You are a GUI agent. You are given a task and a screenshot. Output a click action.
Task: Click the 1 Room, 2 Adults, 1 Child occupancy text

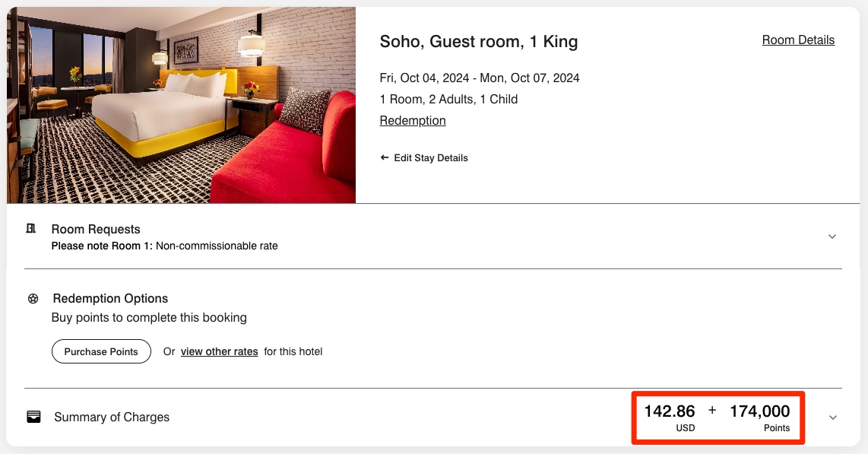[448, 99]
